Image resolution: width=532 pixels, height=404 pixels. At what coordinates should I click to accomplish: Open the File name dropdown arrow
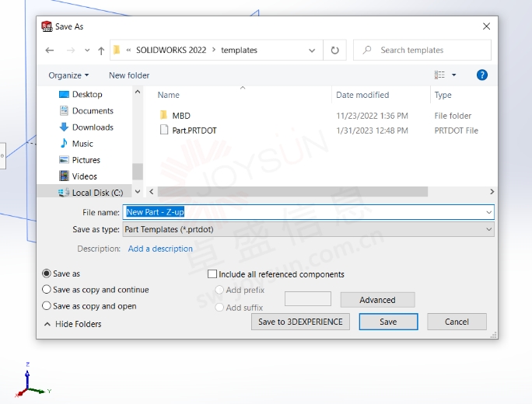pyautogui.click(x=488, y=212)
